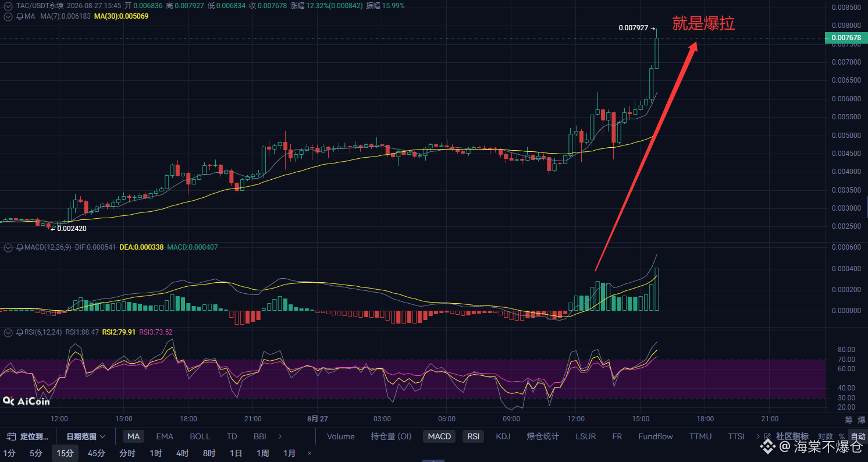Collapse the TAC/USDT main chart header chevron
This screenshot has width=868, height=462.
(8, 5)
